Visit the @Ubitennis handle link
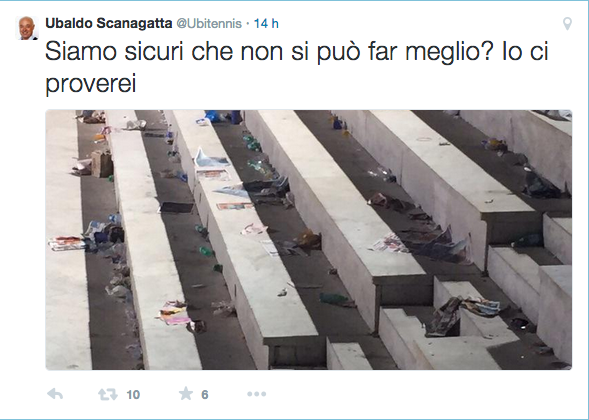This screenshot has width=589, height=420. (209, 24)
